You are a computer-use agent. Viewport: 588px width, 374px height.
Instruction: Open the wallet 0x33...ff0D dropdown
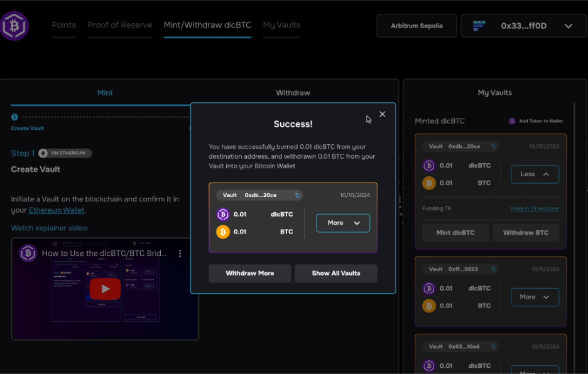coord(523,26)
